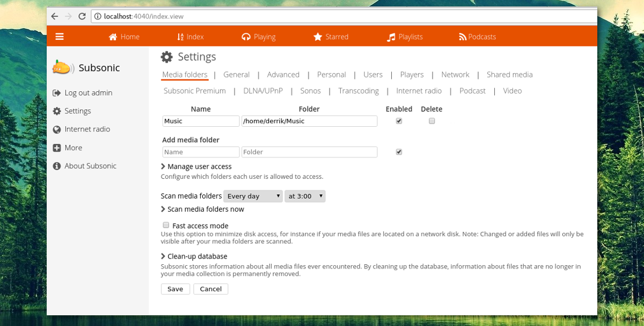Switch to the Advanced settings tab
The height and width of the screenshot is (326, 644).
(x=283, y=75)
